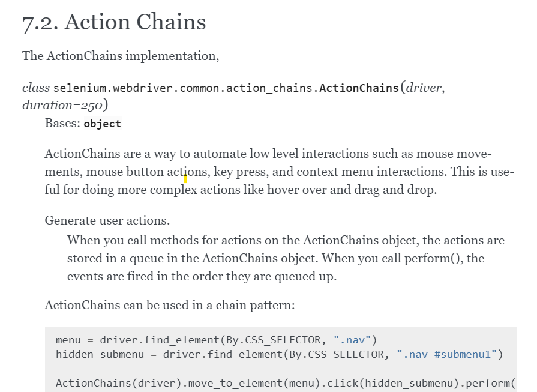Image resolution: width=537 pixels, height=392 pixels.
Task: Click the "Generate user actions." line
Action: tap(107, 220)
